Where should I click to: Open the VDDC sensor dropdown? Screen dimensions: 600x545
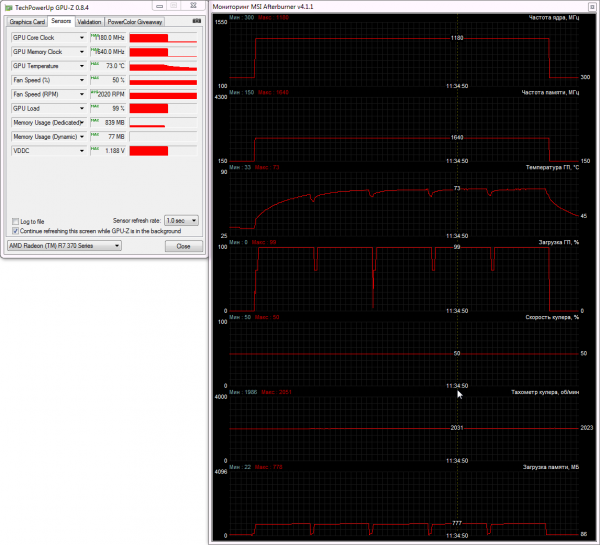tap(82, 151)
